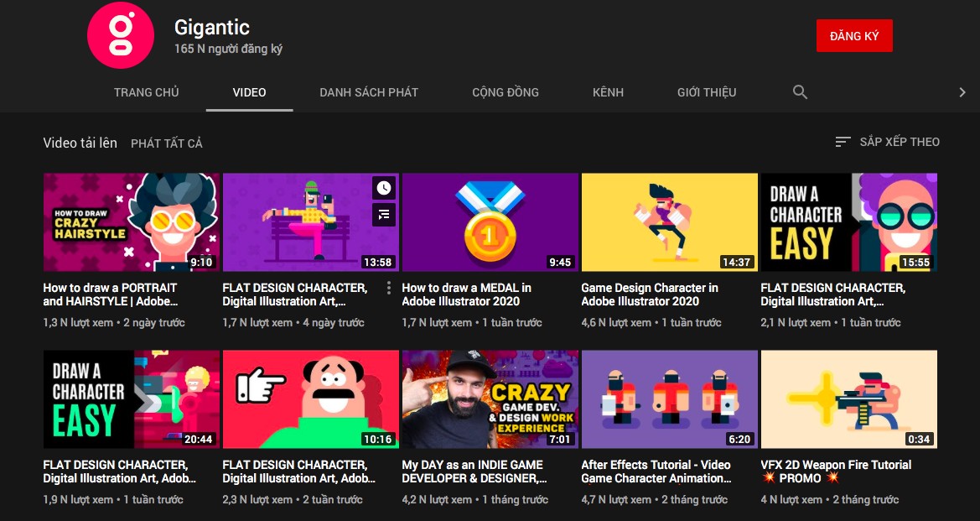Image resolution: width=980 pixels, height=521 pixels.
Task: Select the VIDEO tab
Action: point(249,92)
